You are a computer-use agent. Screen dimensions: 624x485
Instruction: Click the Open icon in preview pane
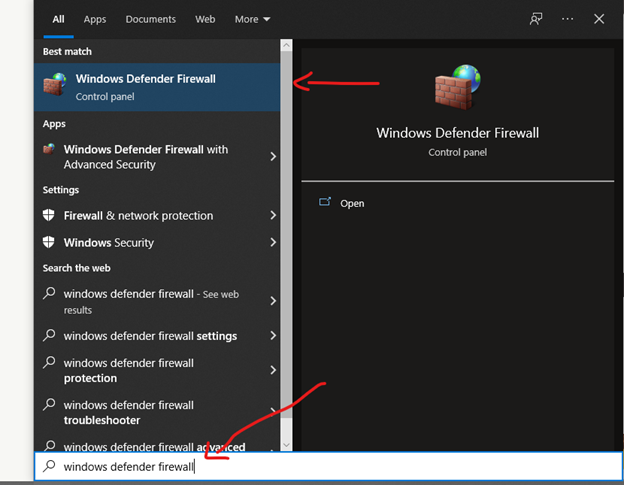click(x=325, y=202)
